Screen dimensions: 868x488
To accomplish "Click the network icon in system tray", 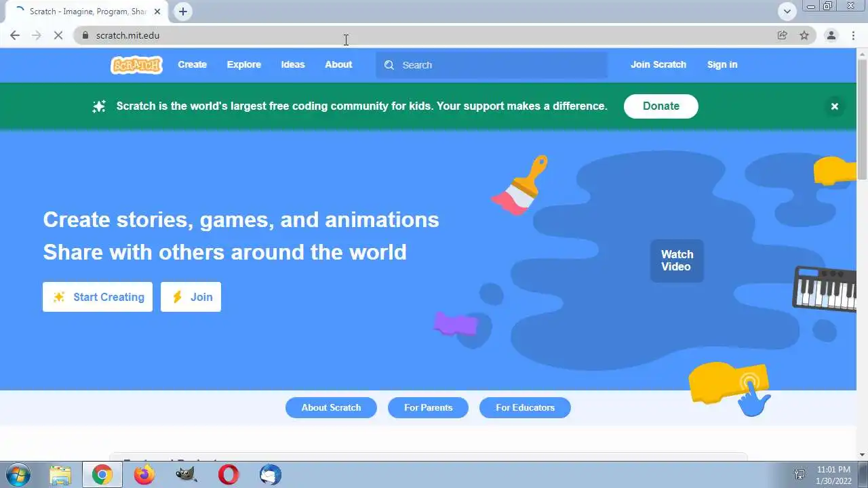I will click(800, 475).
